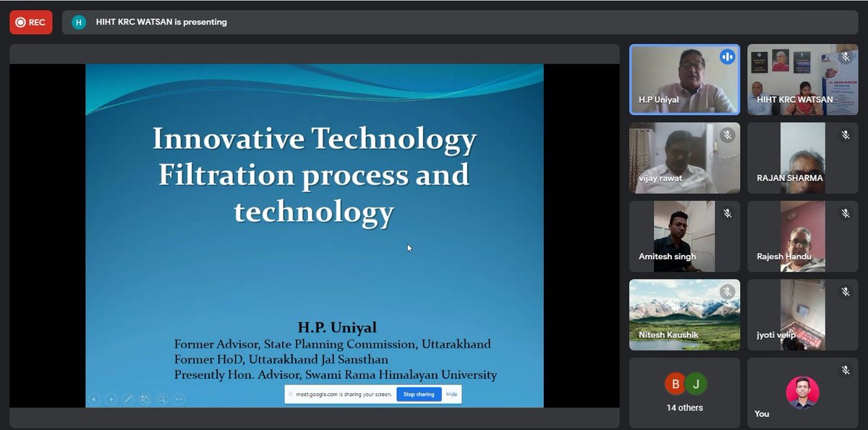868x430 pixels.
Task: Open the slide pages overview icon
Action: coord(145,399)
